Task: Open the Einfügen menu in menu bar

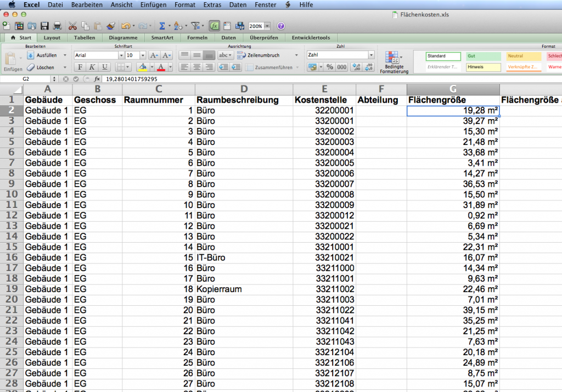Action: pos(153,4)
